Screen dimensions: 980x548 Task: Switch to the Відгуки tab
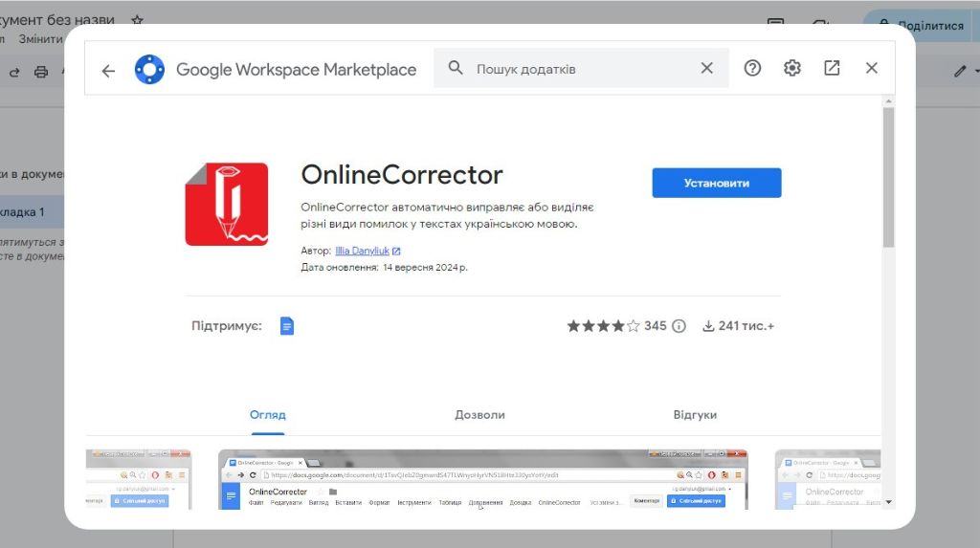click(x=695, y=415)
